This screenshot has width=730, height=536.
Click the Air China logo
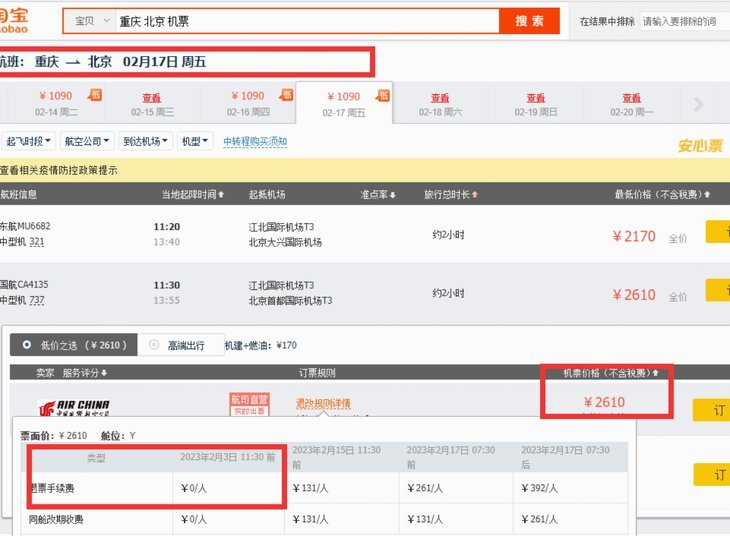pos(74,407)
